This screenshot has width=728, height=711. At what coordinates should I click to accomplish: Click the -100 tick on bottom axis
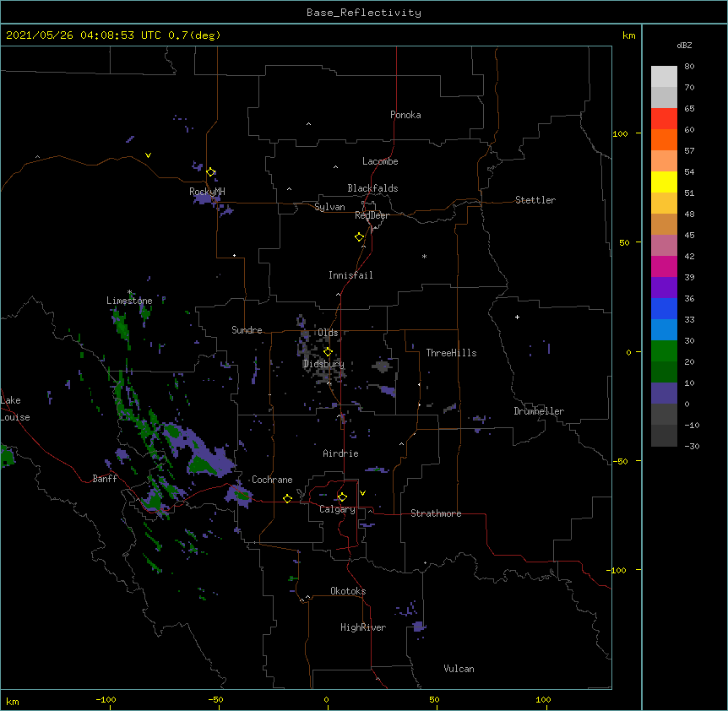click(x=106, y=699)
